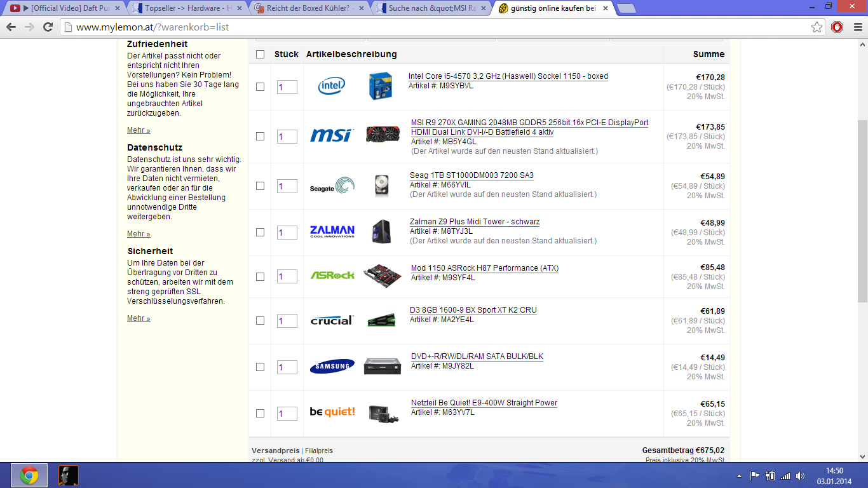Click the browser Forward arrow
Viewport: 868px width, 488px height.
point(29,27)
